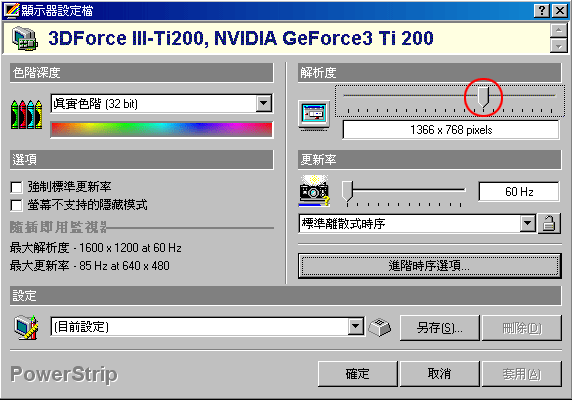The height and width of the screenshot is (400, 572).
Task: Click the keyboard key hotkey icon
Action: [380, 327]
